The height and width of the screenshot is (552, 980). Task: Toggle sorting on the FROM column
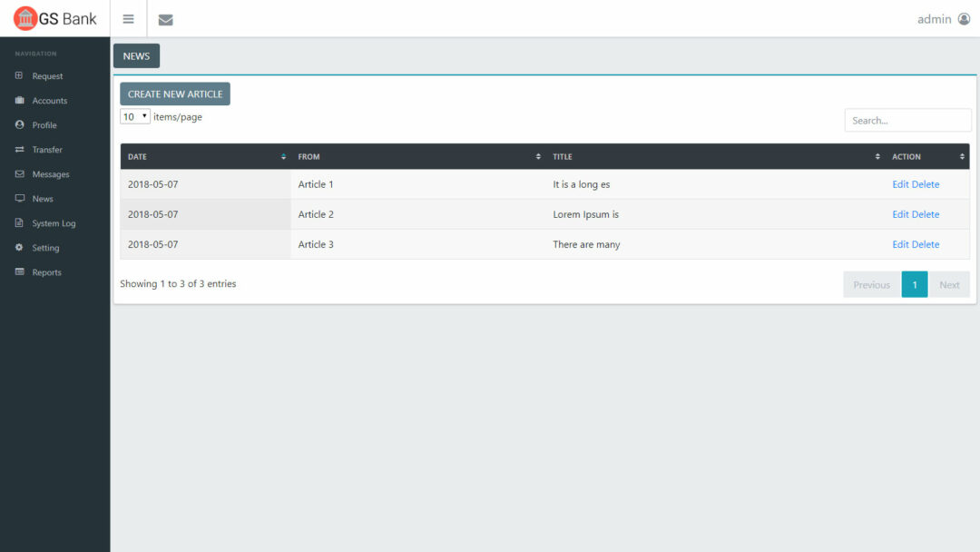coord(536,156)
